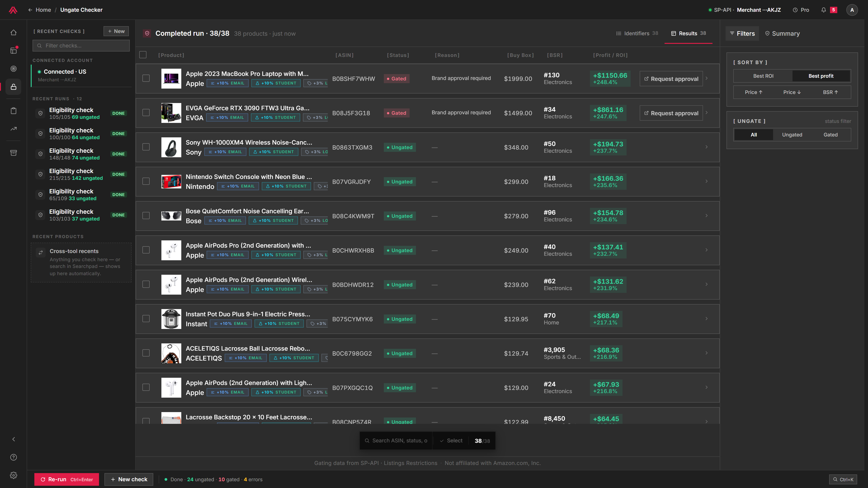This screenshot has width=868, height=488.
Task: Filter status to Gated only
Action: 830,135
